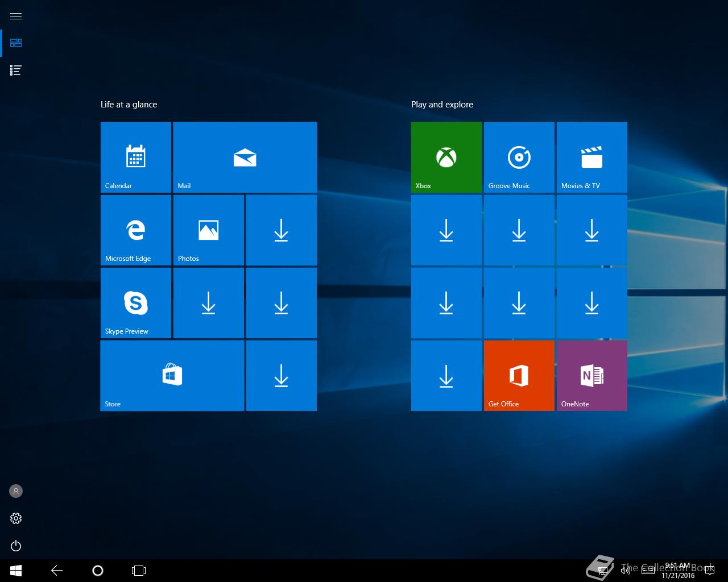
Task: Launch the green Xbox tile
Action: click(x=446, y=157)
